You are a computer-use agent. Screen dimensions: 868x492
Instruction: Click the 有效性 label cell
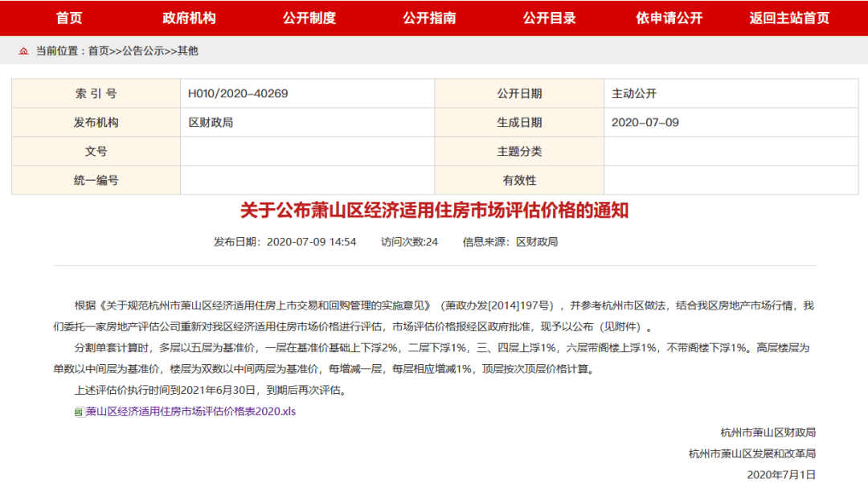click(519, 180)
